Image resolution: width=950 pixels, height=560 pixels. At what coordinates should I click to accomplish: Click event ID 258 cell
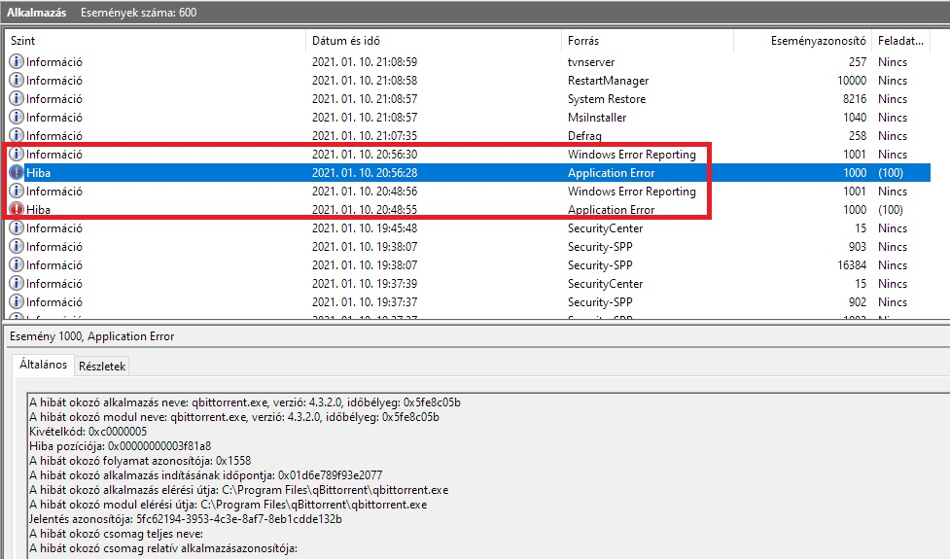pos(858,136)
